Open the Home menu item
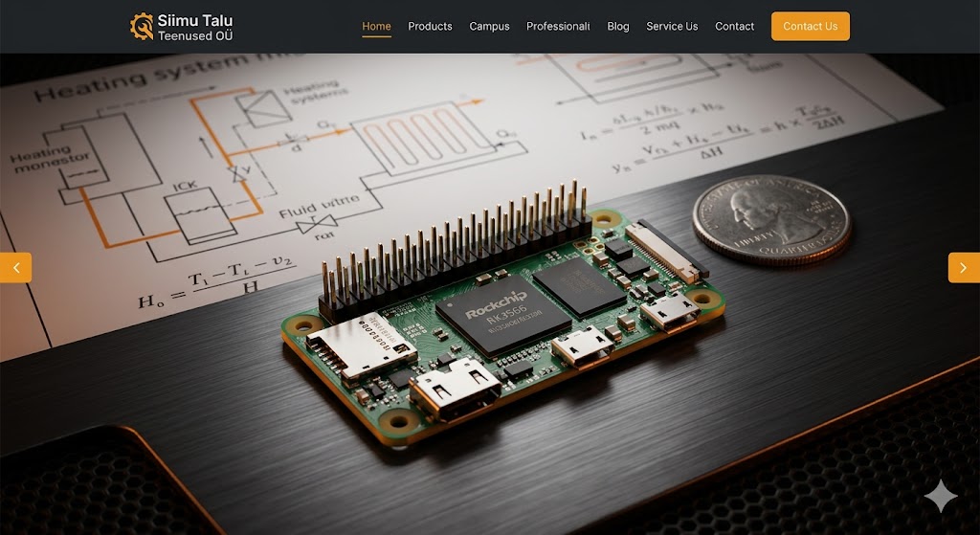980x535 pixels. point(376,26)
